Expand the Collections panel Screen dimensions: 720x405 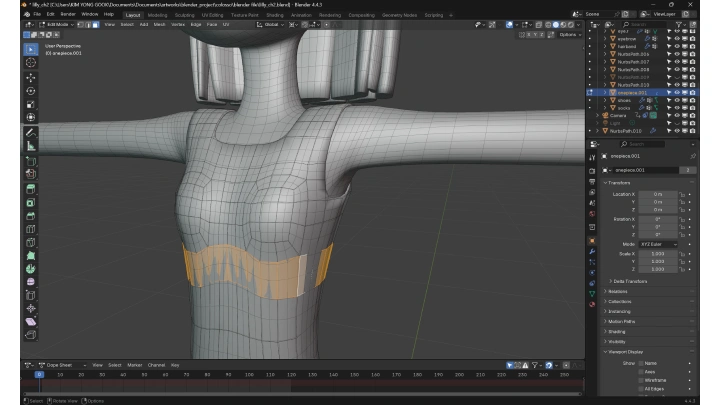[617, 302]
